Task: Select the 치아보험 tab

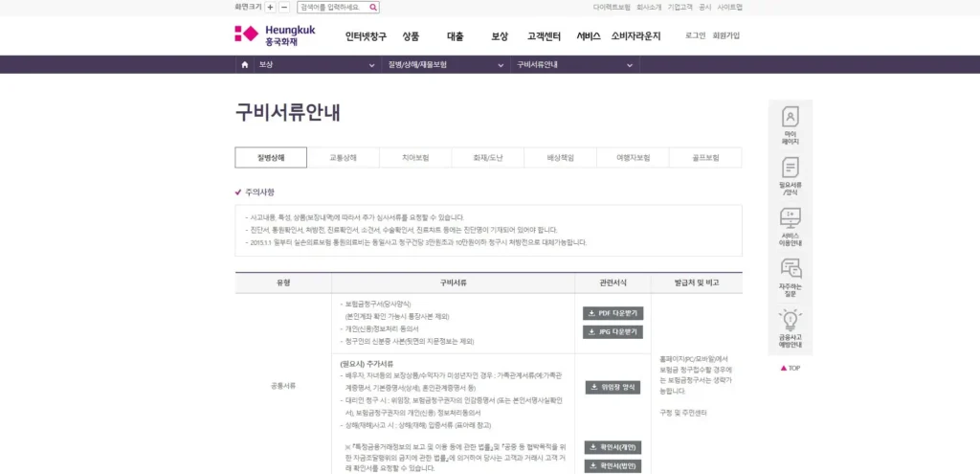Action: click(415, 158)
